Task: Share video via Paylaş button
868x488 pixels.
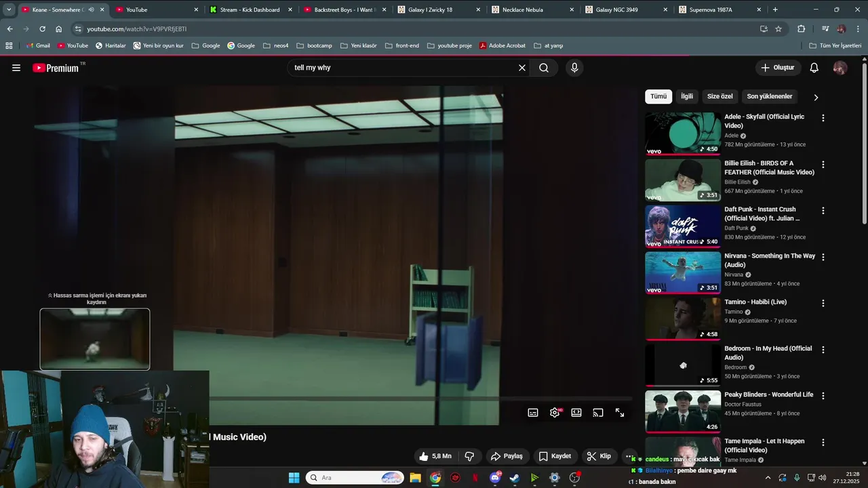Action: click(507, 456)
